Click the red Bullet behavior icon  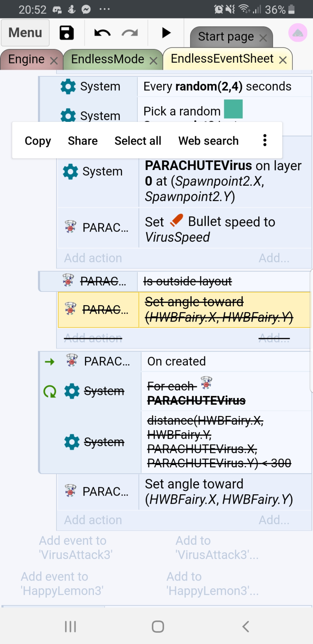(x=176, y=220)
